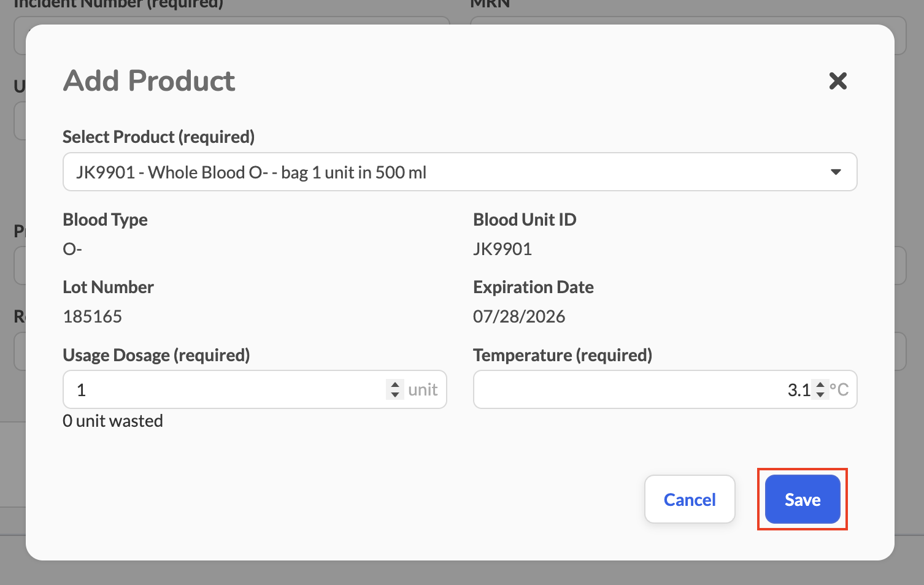Click the Temperature (required) label
The width and height of the screenshot is (924, 585).
tap(563, 355)
